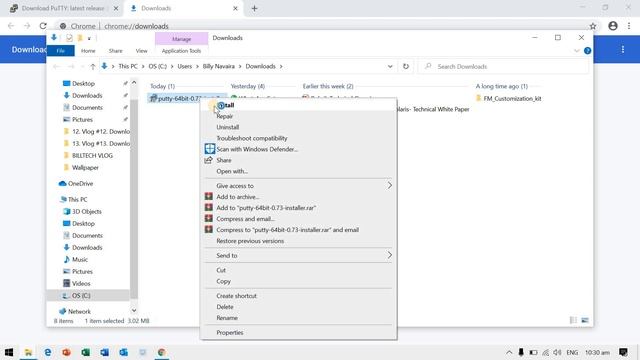Switch to the Home ribbon tab
Screen dimensions: 640x360
(x=88, y=51)
